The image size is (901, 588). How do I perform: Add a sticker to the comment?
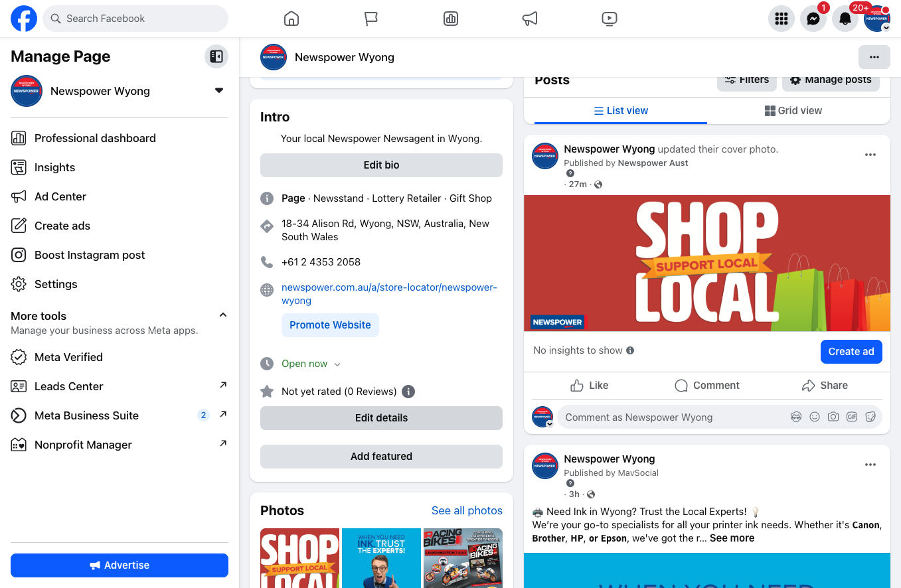click(870, 417)
